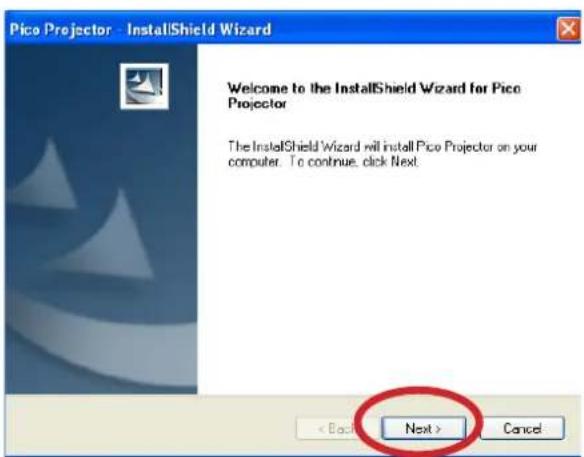Viewport: 584px width, 457px height.
Task: Close the InstallShield Wizard window
Action: (568, 29)
